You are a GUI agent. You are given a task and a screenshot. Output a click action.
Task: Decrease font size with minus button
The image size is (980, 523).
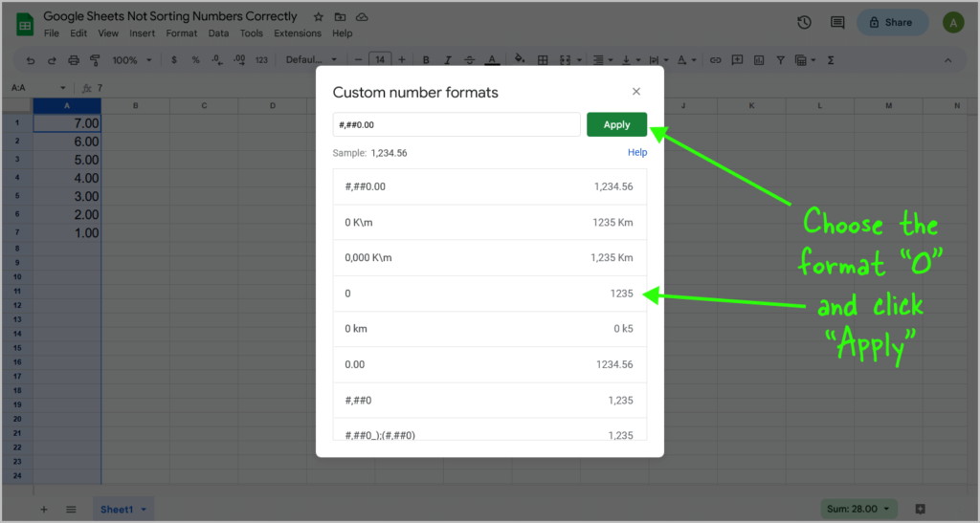(358, 60)
